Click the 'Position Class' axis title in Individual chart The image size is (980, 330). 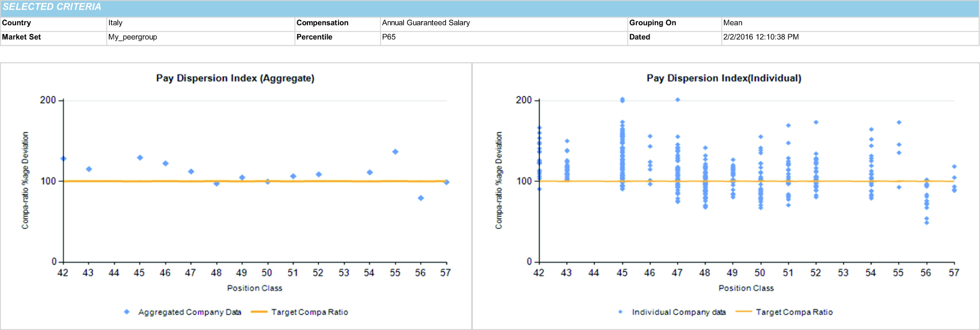(x=746, y=288)
